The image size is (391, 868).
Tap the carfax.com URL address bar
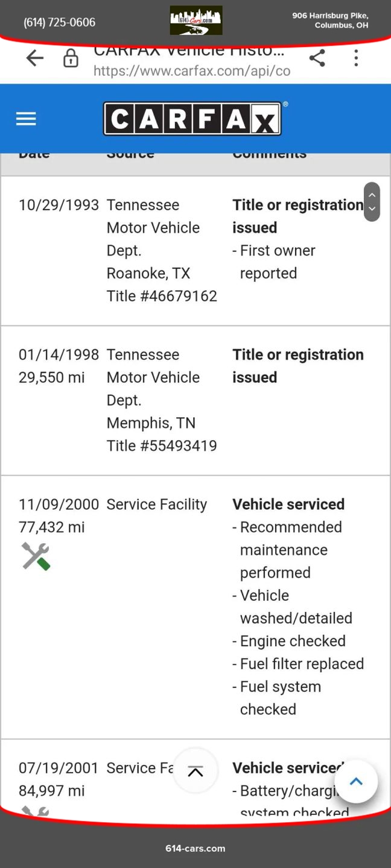pyautogui.click(x=192, y=71)
